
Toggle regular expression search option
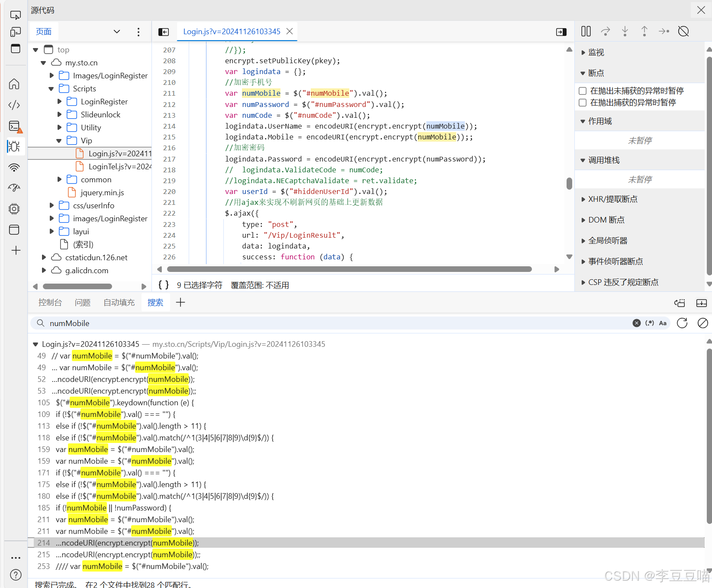pyautogui.click(x=650, y=323)
